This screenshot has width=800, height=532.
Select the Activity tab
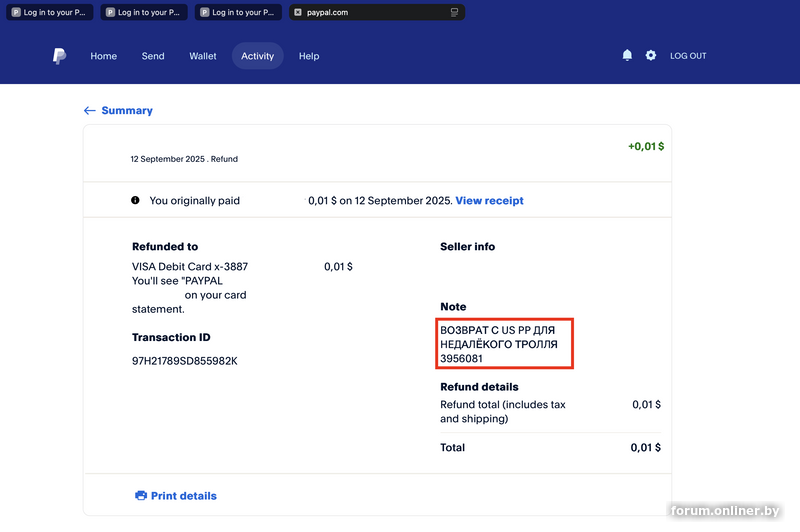tap(257, 56)
